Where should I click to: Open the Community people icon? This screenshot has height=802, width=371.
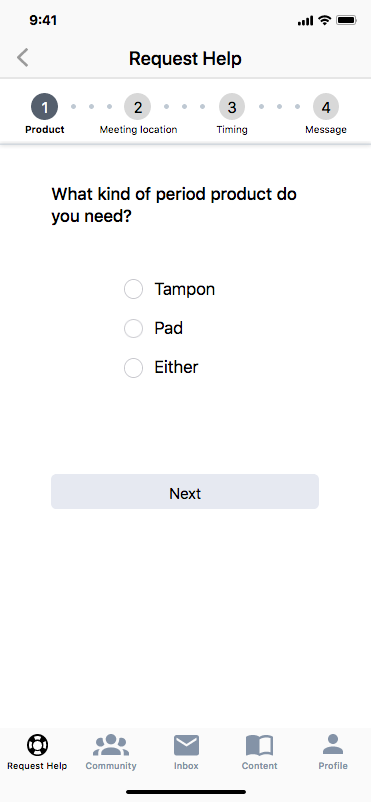(111, 745)
